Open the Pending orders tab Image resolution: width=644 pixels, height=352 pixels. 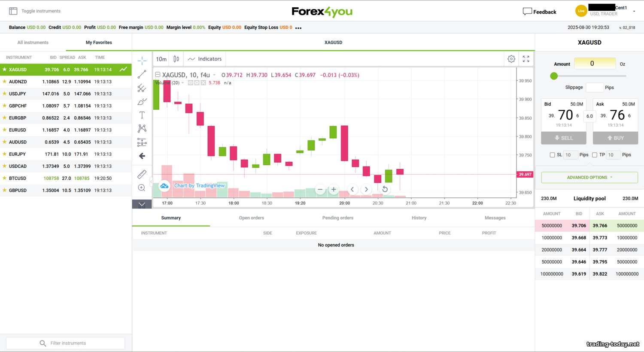pyautogui.click(x=337, y=218)
